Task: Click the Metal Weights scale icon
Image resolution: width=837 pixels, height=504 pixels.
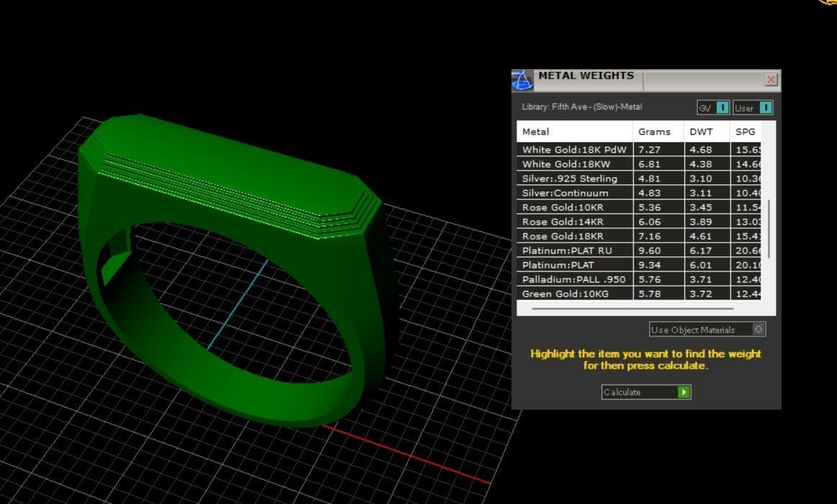Action: point(522,80)
